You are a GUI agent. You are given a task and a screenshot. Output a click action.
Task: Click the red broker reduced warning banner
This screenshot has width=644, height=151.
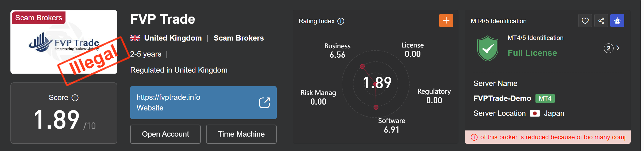pyautogui.click(x=547, y=137)
